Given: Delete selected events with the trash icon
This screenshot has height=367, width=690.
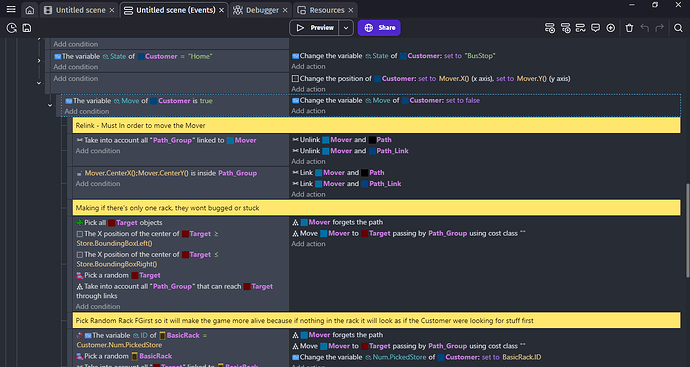Looking at the screenshot, I should [x=629, y=28].
